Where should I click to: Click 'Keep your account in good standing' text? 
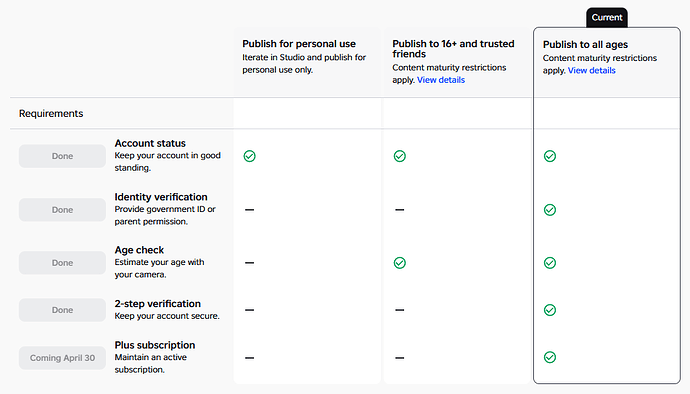click(x=168, y=162)
